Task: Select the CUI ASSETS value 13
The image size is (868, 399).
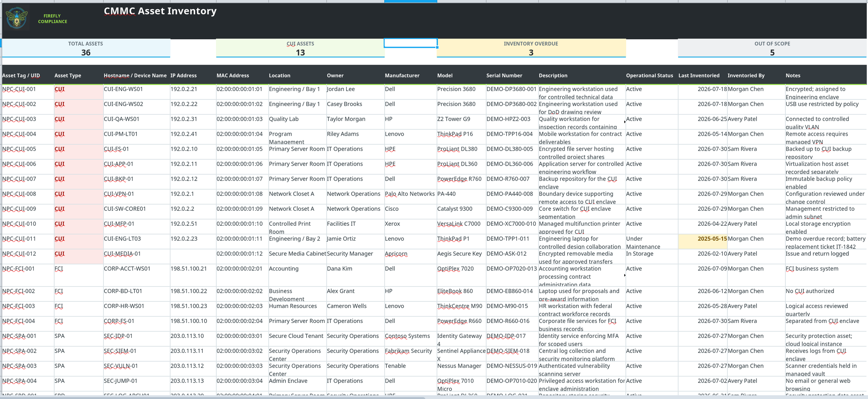Action: pyautogui.click(x=300, y=52)
